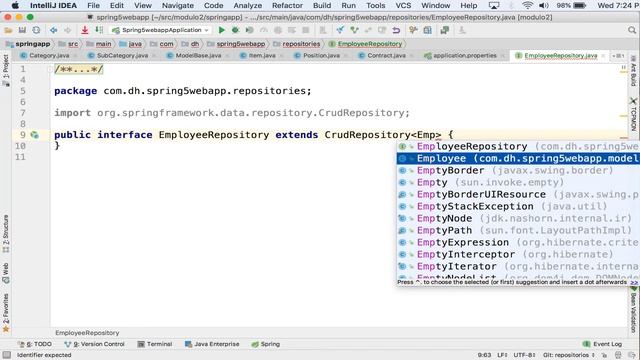Show hidden tabs dropdown at tab bar end
Viewport: 640px width, 360px height.
click(618, 56)
